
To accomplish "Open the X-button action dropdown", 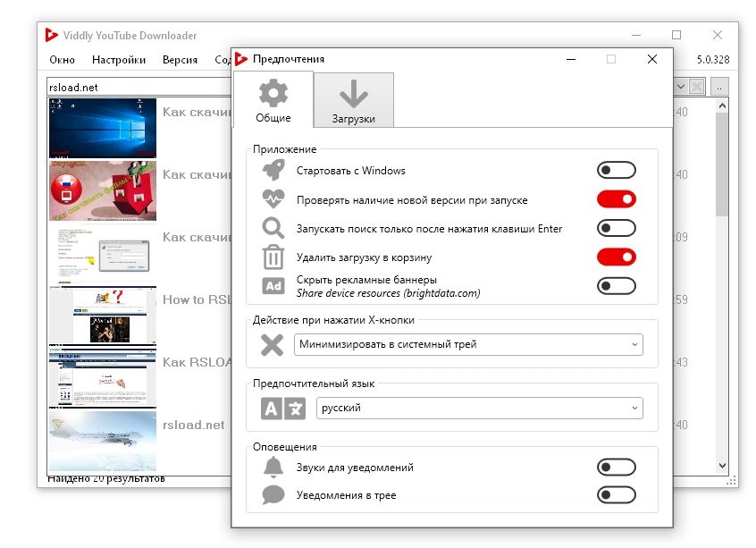I will click(x=468, y=344).
